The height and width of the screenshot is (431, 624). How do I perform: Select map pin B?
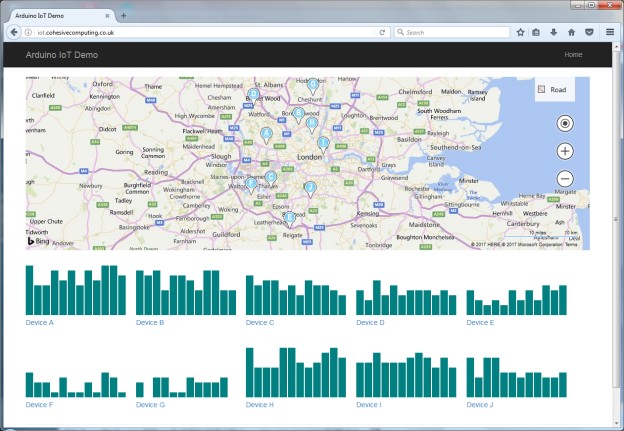298,115
